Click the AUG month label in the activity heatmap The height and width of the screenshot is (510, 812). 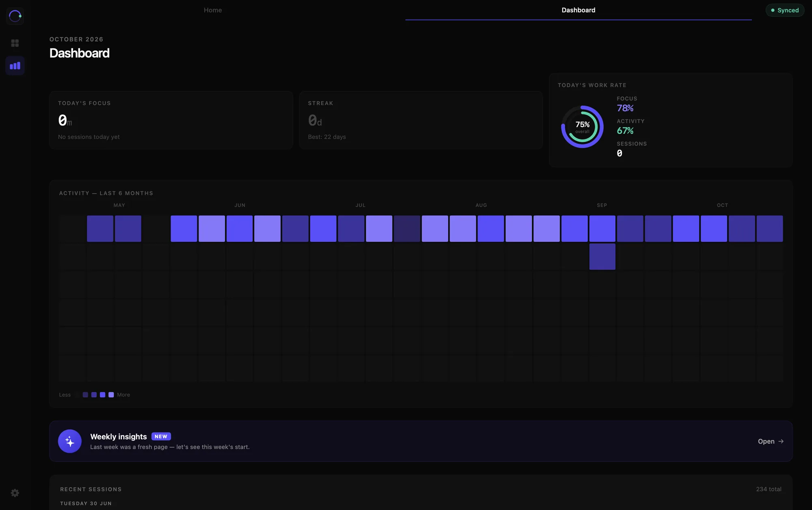pos(481,205)
